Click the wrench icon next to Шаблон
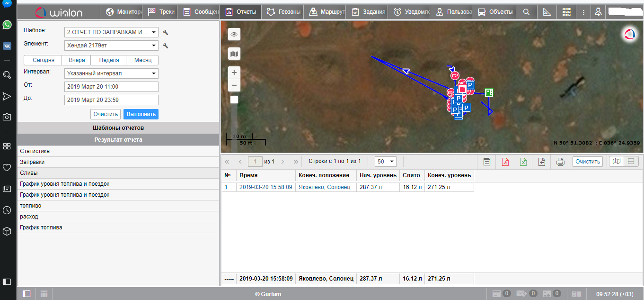The height and width of the screenshot is (300, 644). (166, 32)
